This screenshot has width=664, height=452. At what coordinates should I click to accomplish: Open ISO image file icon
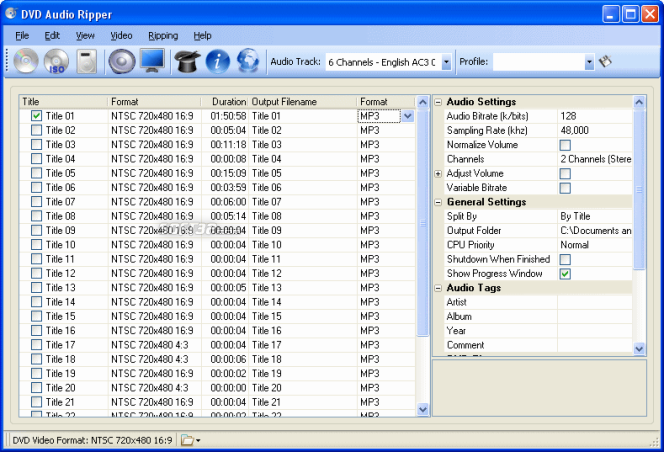[56, 61]
